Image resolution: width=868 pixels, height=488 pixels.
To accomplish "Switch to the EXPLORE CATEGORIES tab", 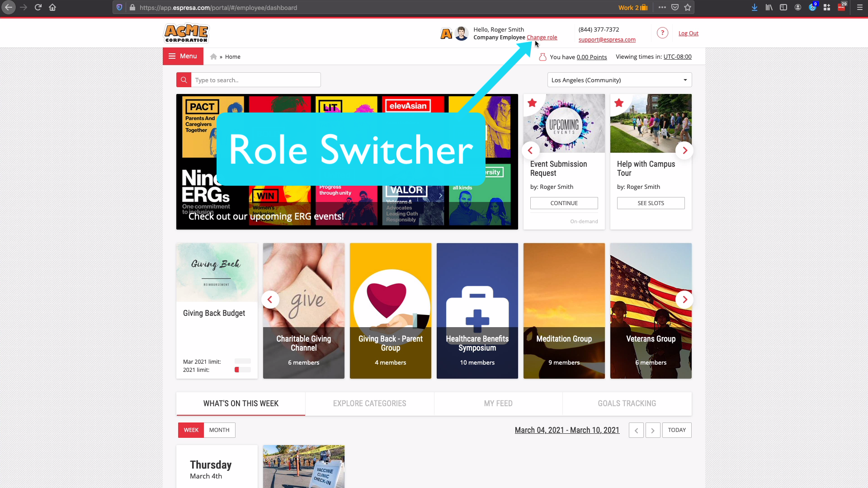I will [369, 403].
